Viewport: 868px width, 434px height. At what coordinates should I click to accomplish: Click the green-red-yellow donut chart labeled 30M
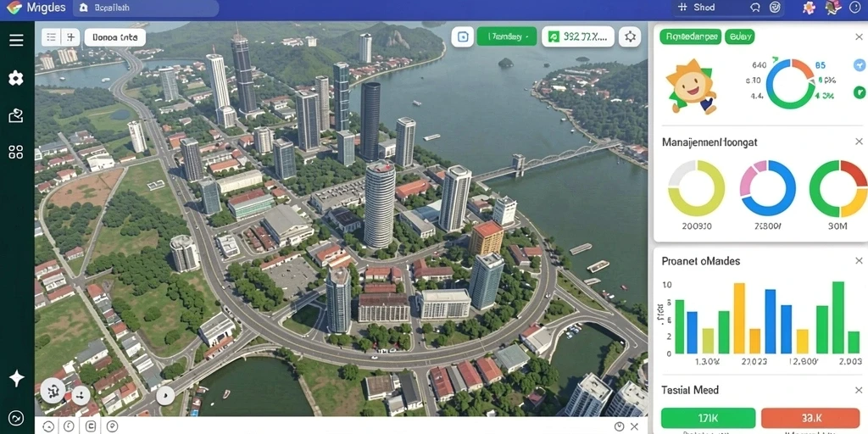[x=838, y=188]
